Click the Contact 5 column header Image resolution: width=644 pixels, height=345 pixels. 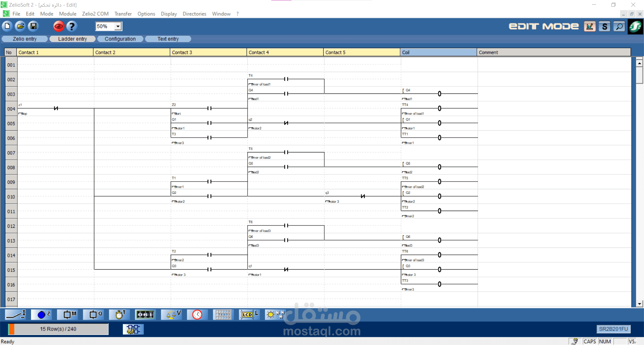[x=362, y=52]
